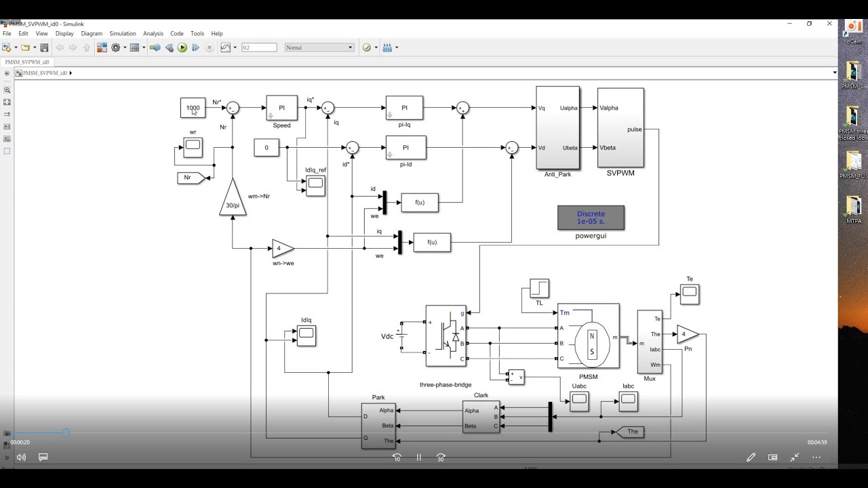Click the Iabc scope block
868x488 pixels.
[x=628, y=401]
